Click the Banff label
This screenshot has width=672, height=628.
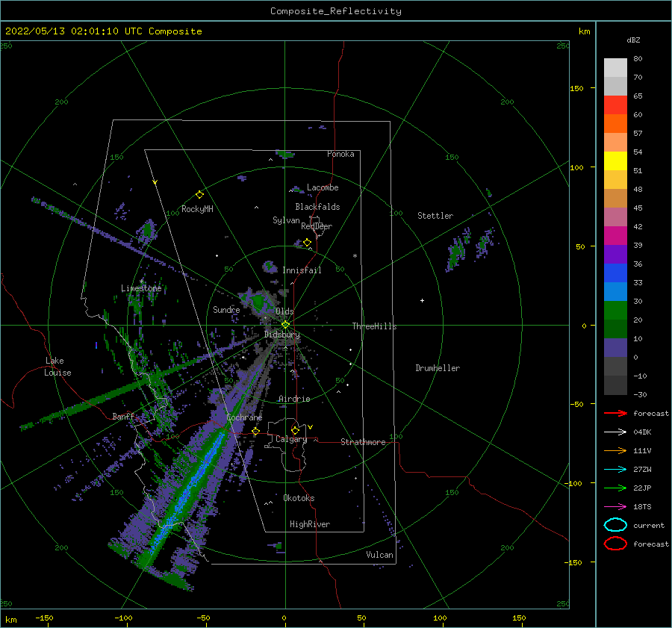pyautogui.click(x=123, y=417)
